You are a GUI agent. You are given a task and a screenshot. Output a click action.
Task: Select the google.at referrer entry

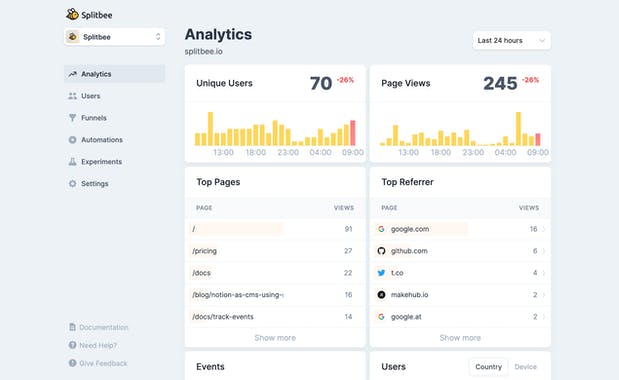tap(460, 316)
